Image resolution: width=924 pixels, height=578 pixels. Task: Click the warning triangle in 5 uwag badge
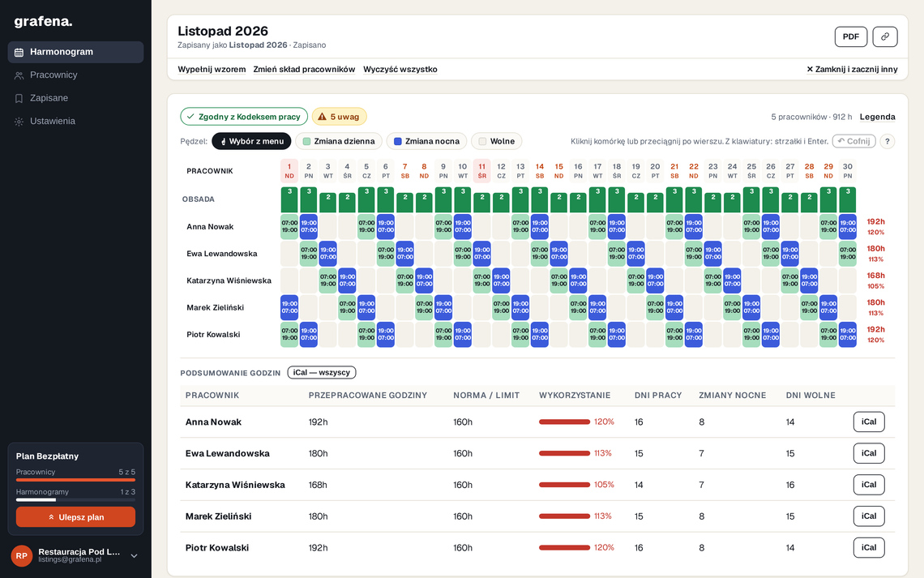point(322,117)
